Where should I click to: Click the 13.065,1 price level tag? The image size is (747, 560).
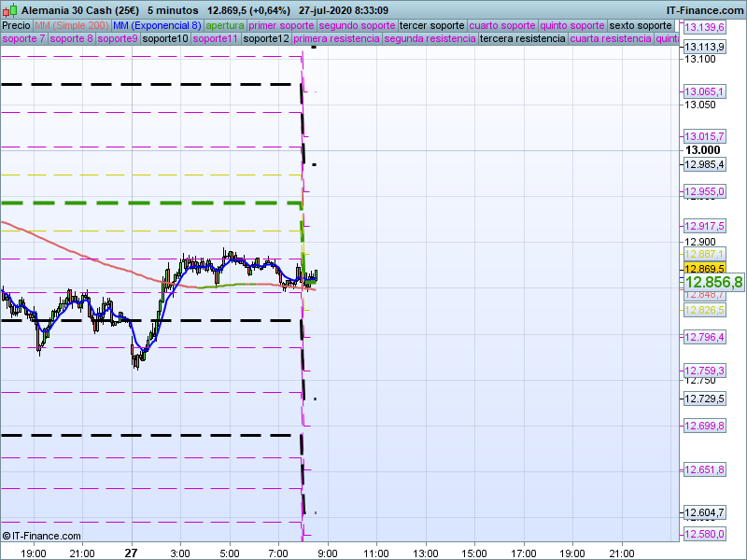[x=704, y=91]
